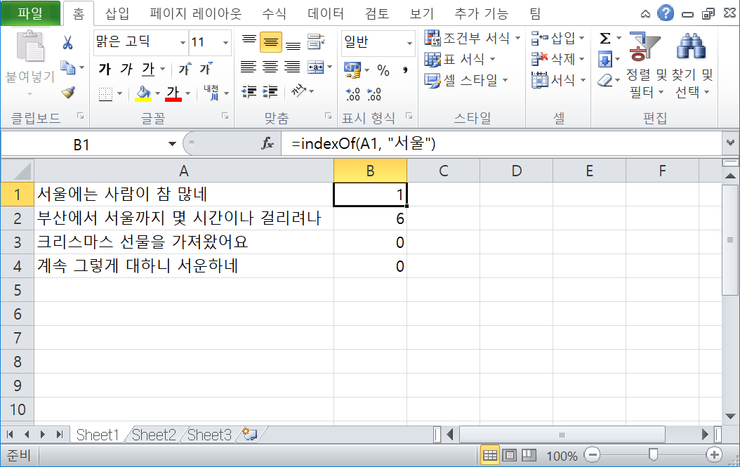Open the 수식 ribbon tab

point(273,14)
